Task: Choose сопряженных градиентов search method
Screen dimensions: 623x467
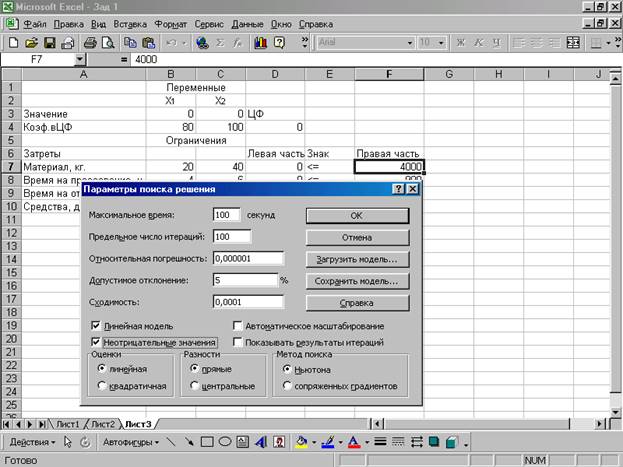Action: [288, 385]
